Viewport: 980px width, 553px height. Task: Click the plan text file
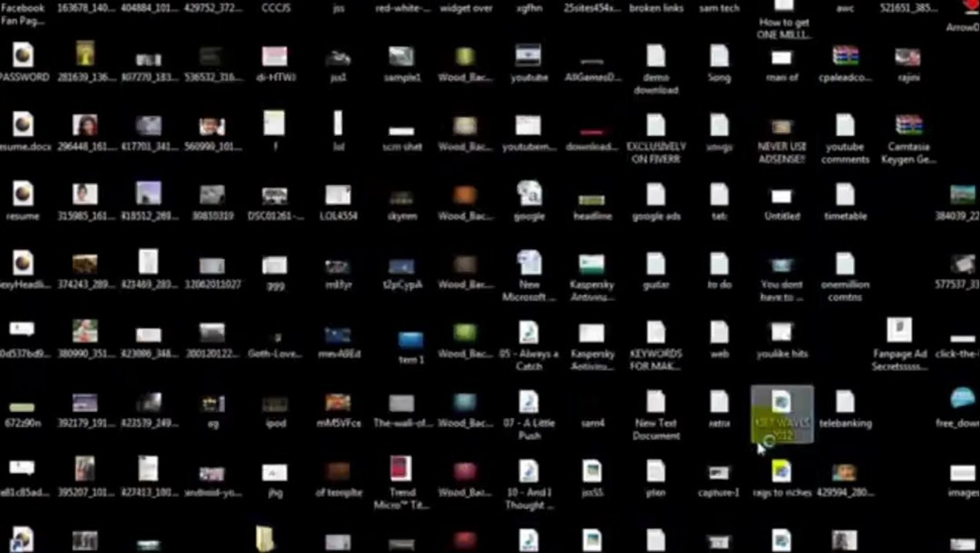[x=655, y=470]
